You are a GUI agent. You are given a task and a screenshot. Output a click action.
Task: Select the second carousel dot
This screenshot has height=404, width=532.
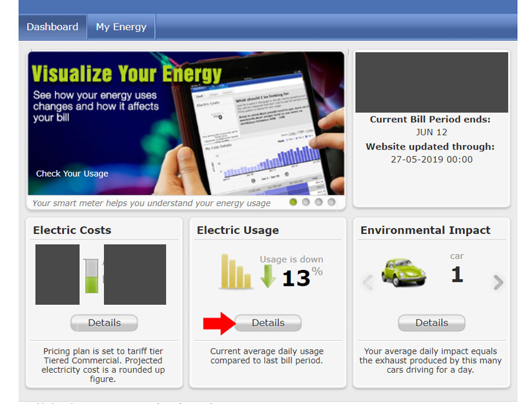306,202
